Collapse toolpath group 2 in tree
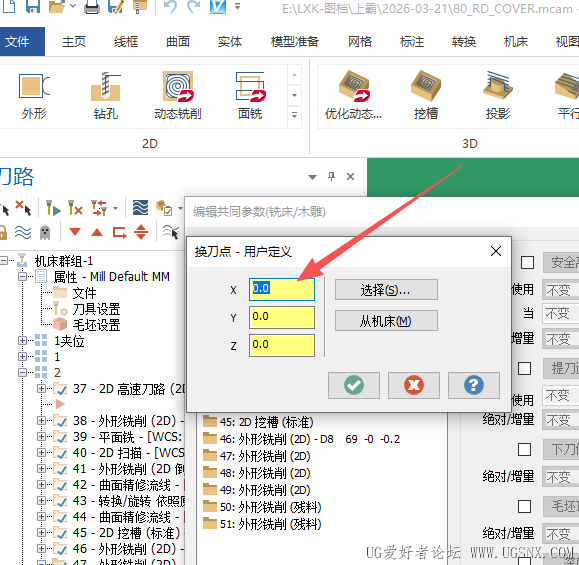This screenshot has height=565, width=579. (x=22, y=372)
